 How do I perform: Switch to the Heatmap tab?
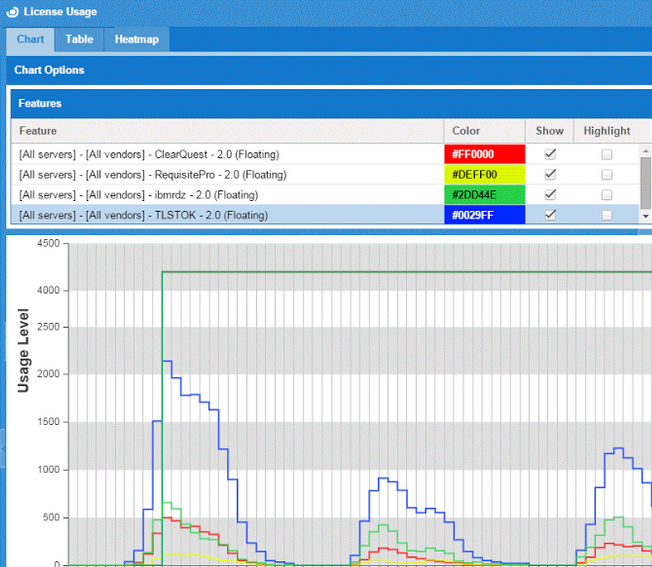[x=136, y=40]
